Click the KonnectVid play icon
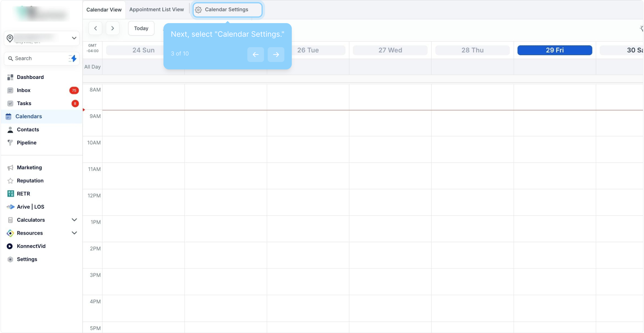Screen dimensions: 644x333 tap(10, 246)
